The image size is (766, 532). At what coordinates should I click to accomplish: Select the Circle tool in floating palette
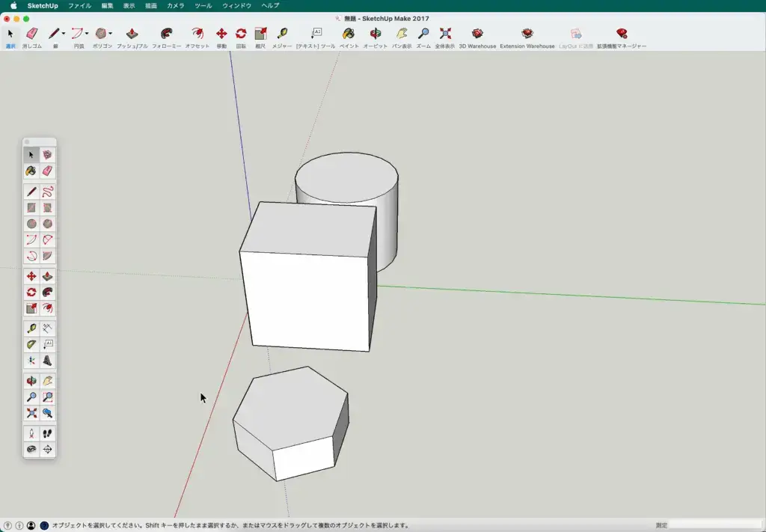tap(31, 224)
